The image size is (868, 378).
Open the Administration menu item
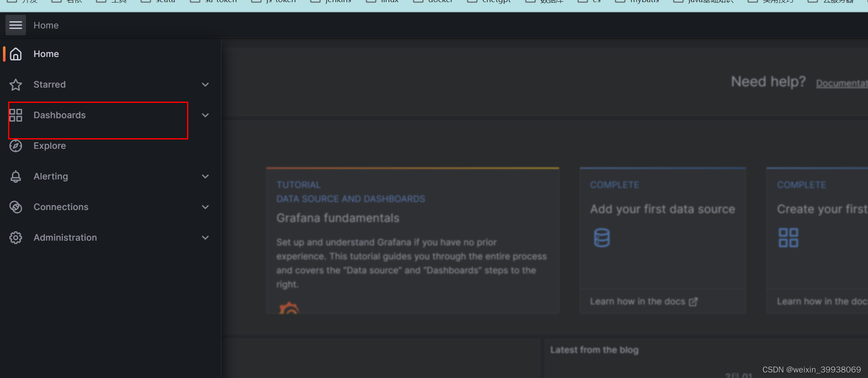[x=65, y=238]
